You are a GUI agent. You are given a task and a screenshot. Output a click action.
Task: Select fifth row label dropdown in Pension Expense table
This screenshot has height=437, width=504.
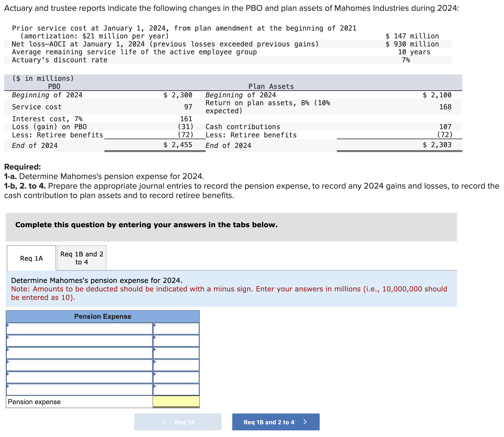click(x=79, y=377)
